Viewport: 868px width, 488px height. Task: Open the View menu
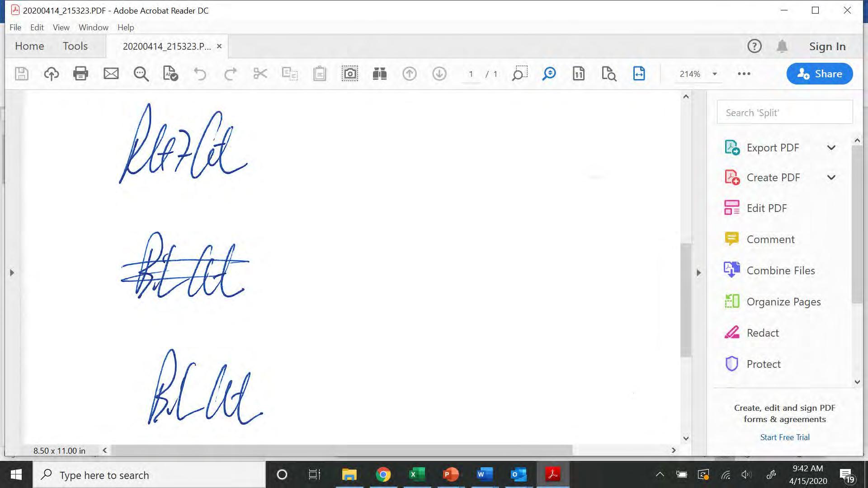coord(61,28)
